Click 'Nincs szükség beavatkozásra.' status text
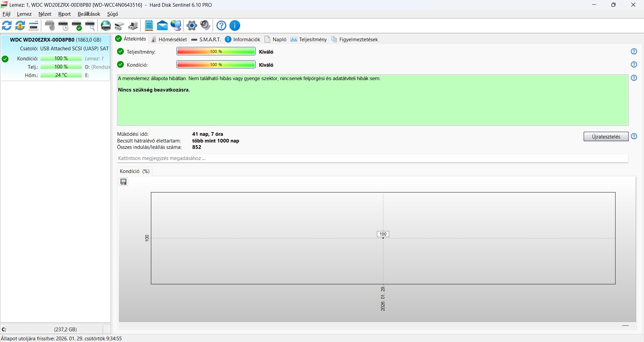This screenshot has width=644, height=342. pyautogui.click(x=154, y=90)
